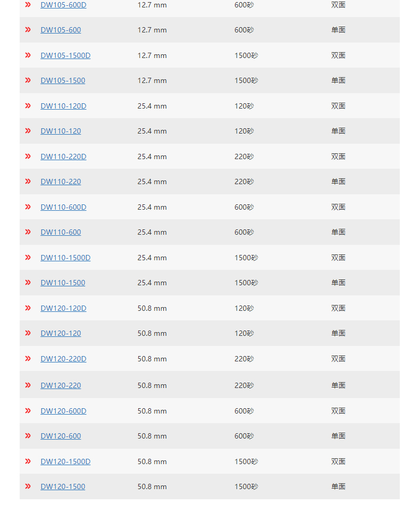The height and width of the screenshot is (520, 420).
Task: Click the red chevron icon beside DW110-220
Action: tap(28, 181)
